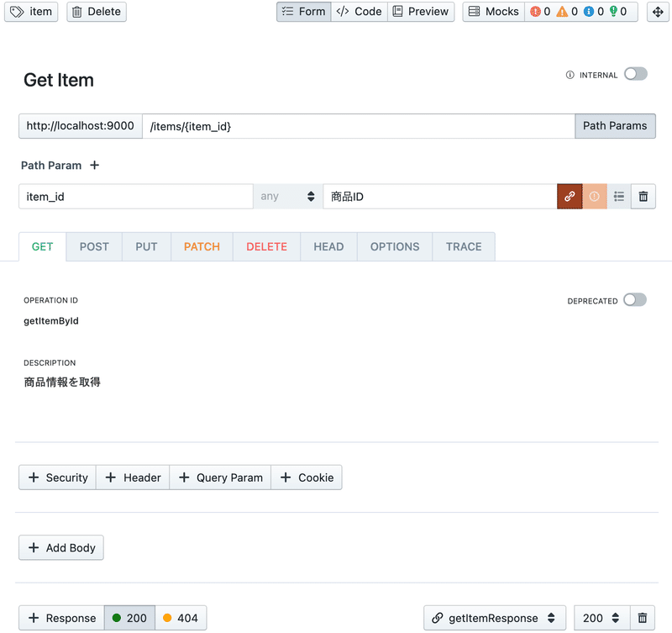Viewport: 672px width, 633px height.
Task: Switch to the POST method tab
Action: point(94,246)
